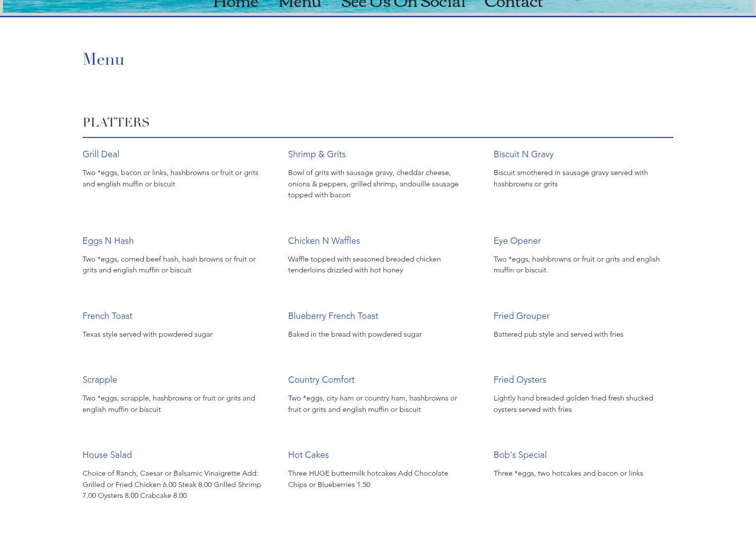Open the Contact page link
Screen dimensions: 756x535
click(513, 5)
